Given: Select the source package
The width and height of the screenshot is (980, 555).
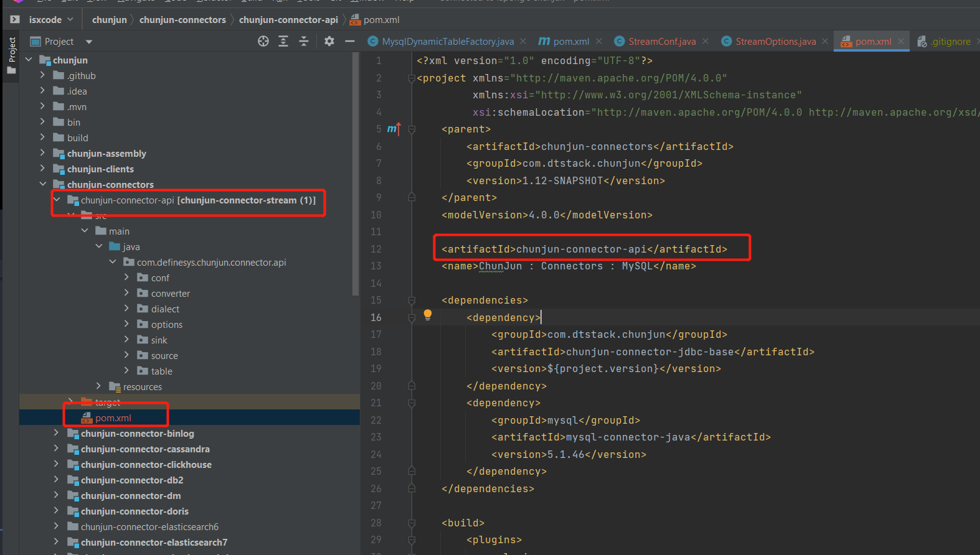Looking at the screenshot, I should point(164,356).
